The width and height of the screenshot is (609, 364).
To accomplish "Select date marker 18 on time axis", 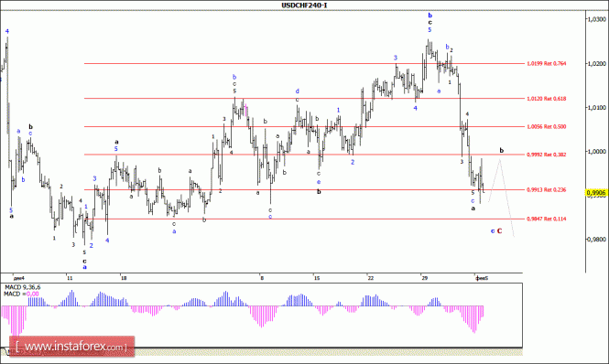I will [124, 278].
